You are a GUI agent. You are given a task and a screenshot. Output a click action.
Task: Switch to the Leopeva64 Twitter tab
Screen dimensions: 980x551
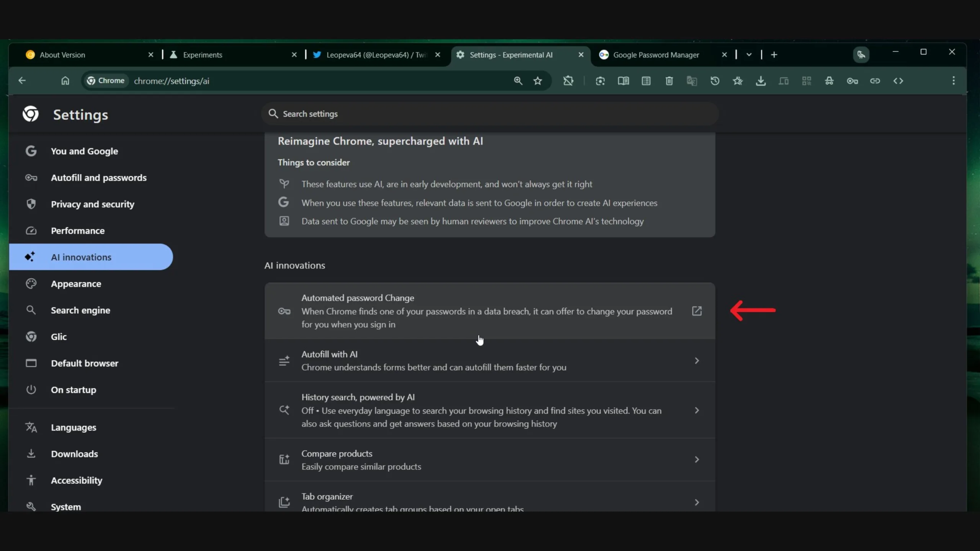377,55
